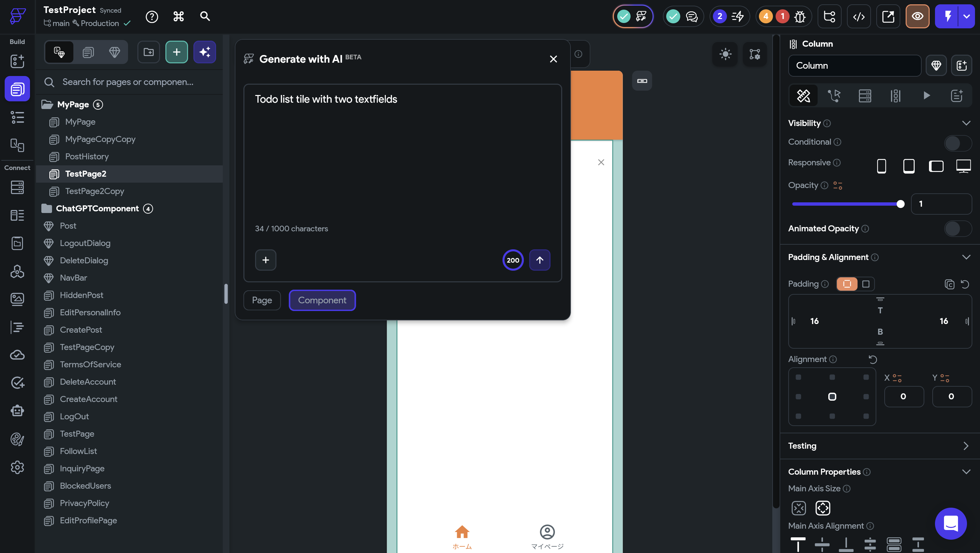The width and height of the screenshot is (980, 553).
Task: Click the View Code icon
Action: 859,16
